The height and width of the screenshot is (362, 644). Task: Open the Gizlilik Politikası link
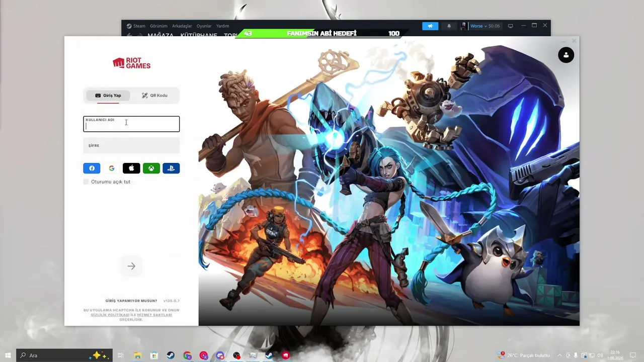point(110,315)
